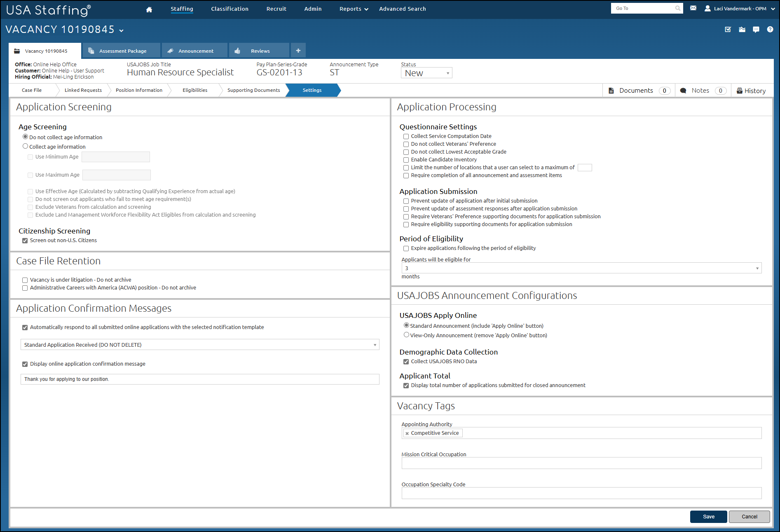This screenshot has width=780, height=532.
Task: Go to the Eligibilities step
Action: pyautogui.click(x=194, y=90)
